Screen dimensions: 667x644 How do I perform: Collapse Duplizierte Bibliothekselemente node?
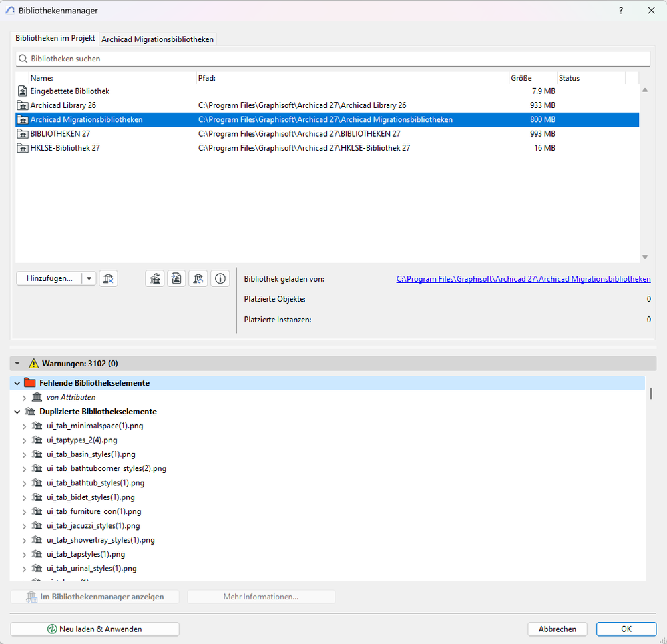click(17, 412)
